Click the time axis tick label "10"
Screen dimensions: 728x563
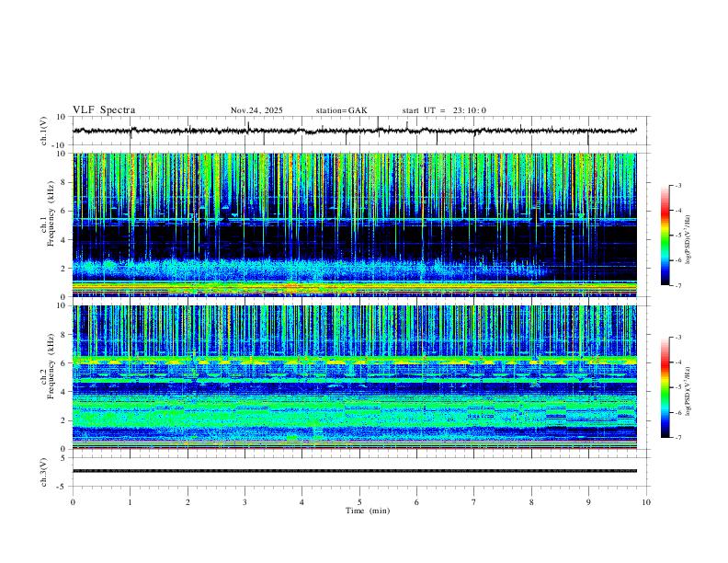click(x=646, y=502)
